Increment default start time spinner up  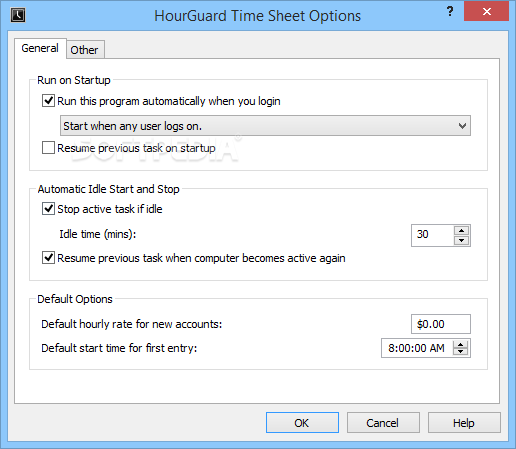461,344
